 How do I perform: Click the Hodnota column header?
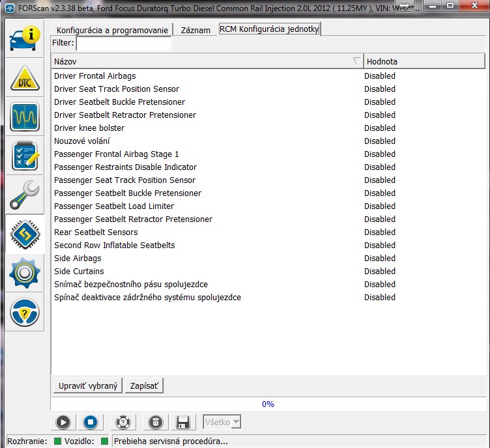tap(424, 61)
